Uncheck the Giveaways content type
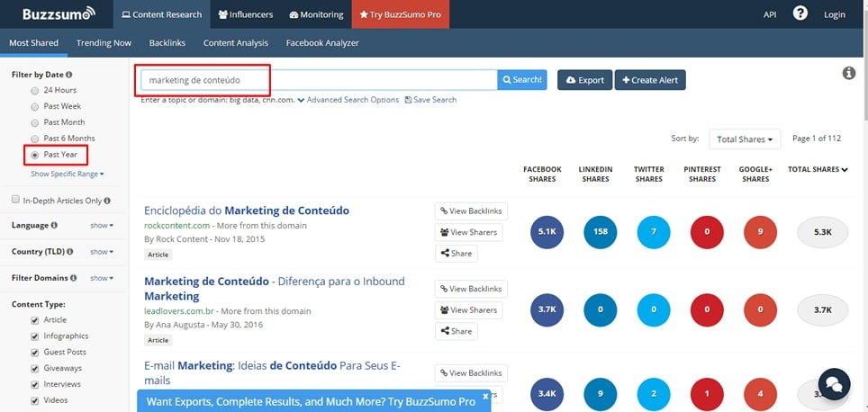The width and height of the screenshot is (868, 412). [35, 368]
